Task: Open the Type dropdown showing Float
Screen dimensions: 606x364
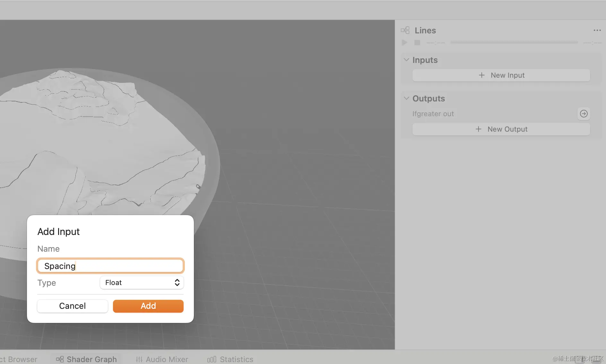Action: click(x=142, y=282)
